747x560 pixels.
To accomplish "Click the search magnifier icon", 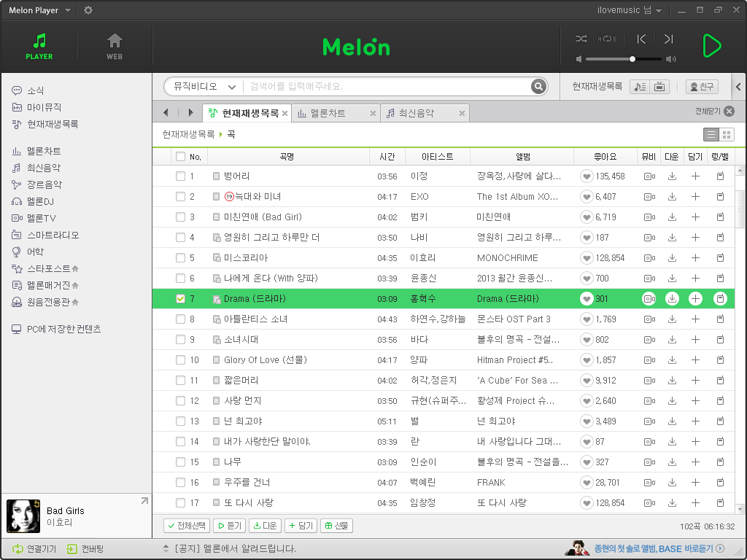I will pos(538,87).
